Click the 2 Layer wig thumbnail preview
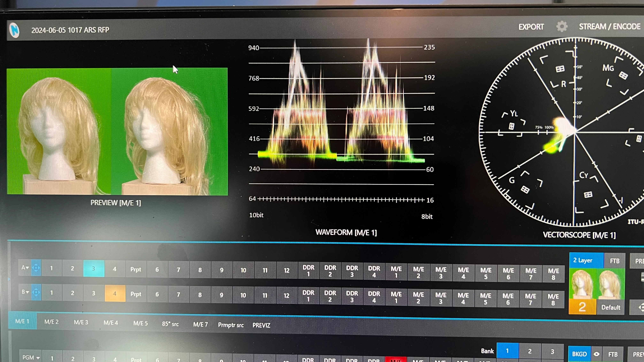 pyautogui.click(x=597, y=284)
